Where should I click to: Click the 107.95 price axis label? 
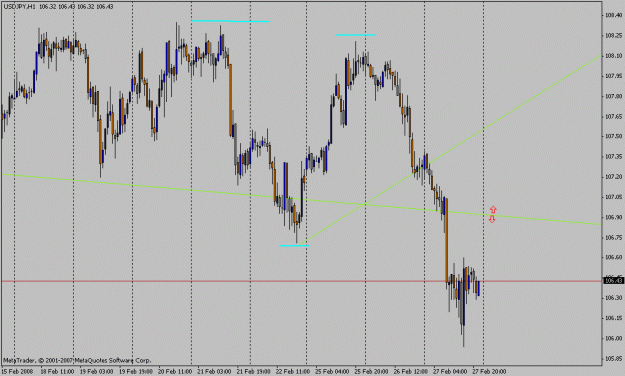tap(613, 76)
